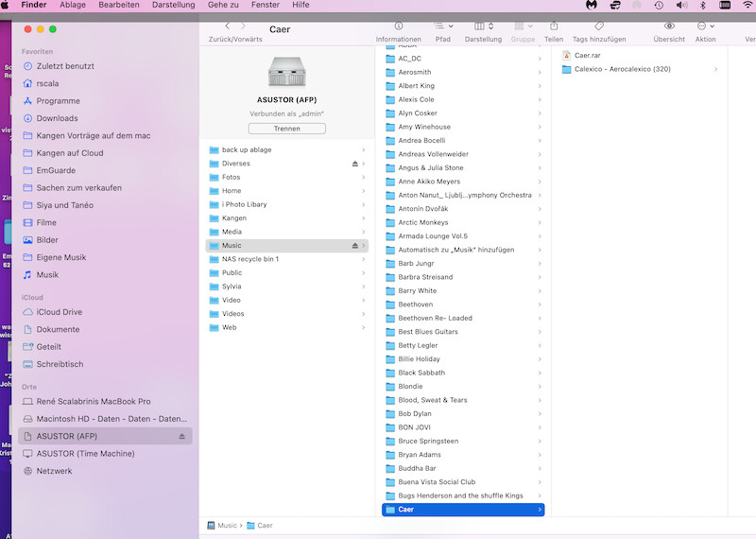Open Downloads in sidebar
The width and height of the screenshot is (756, 539).
click(57, 118)
